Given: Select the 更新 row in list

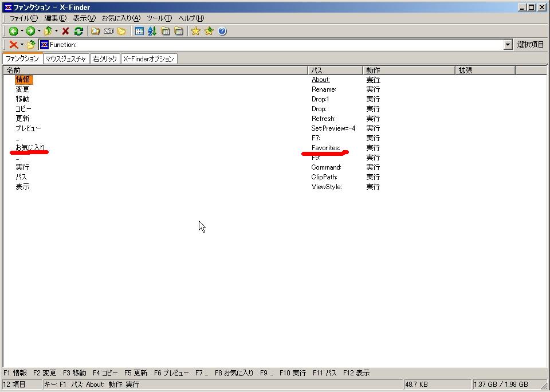Looking at the screenshot, I should [22, 119].
